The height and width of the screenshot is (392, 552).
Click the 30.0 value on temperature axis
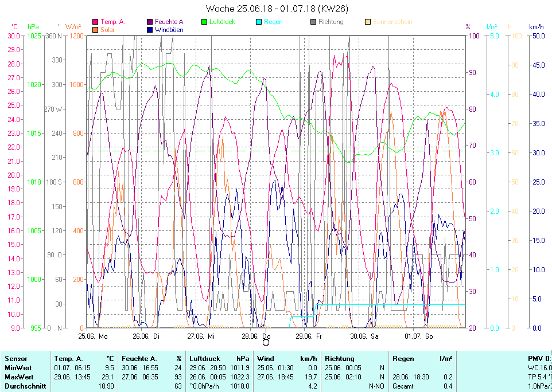(14, 36)
